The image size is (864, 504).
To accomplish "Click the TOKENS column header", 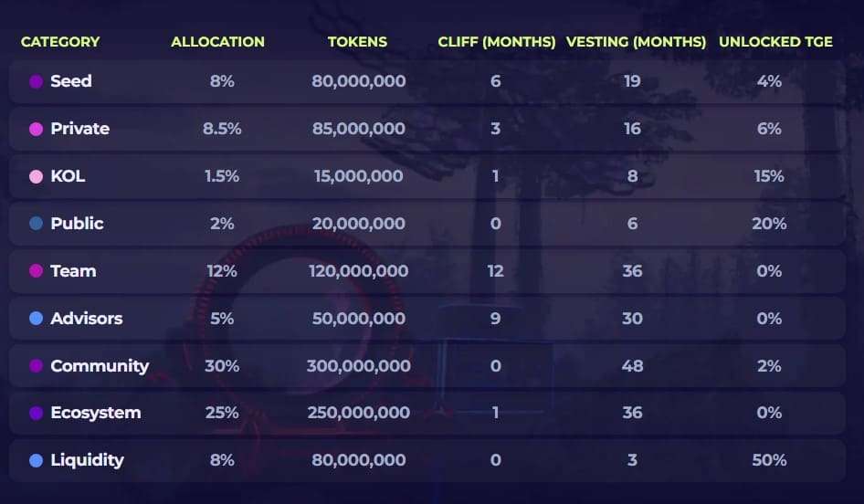I will (x=358, y=42).
